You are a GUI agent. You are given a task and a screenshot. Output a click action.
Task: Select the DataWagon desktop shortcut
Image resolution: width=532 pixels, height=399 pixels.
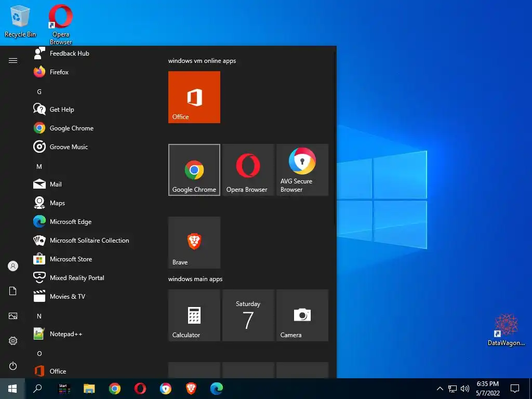tap(506, 330)
